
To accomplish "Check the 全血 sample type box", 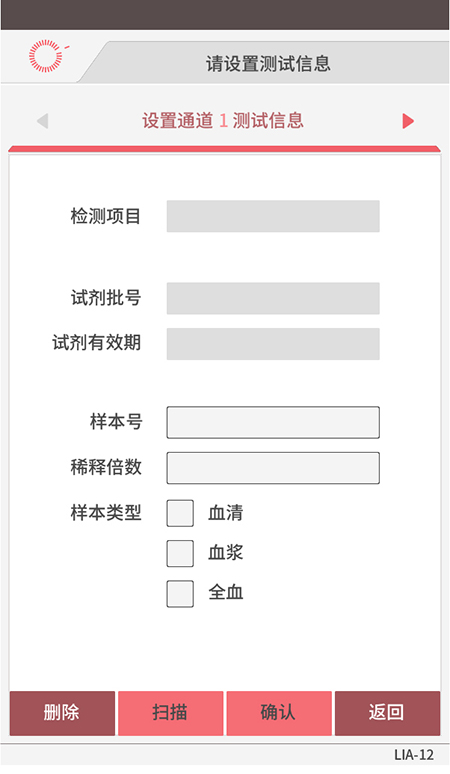I will point(180,593).
